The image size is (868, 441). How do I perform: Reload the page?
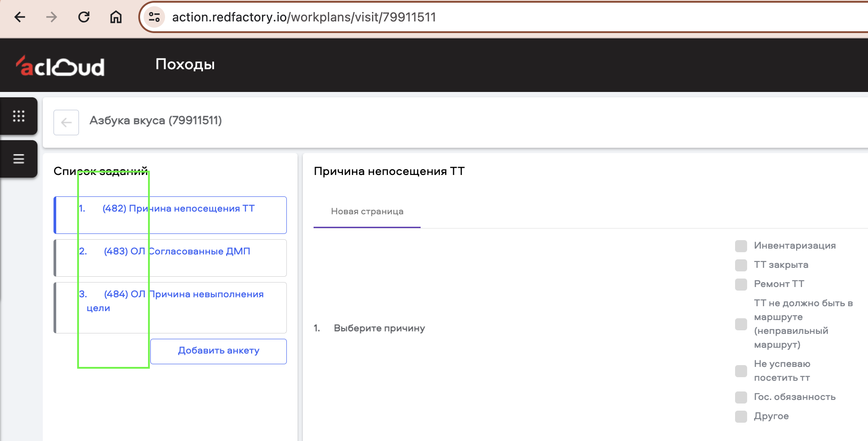tap(84, 17)
